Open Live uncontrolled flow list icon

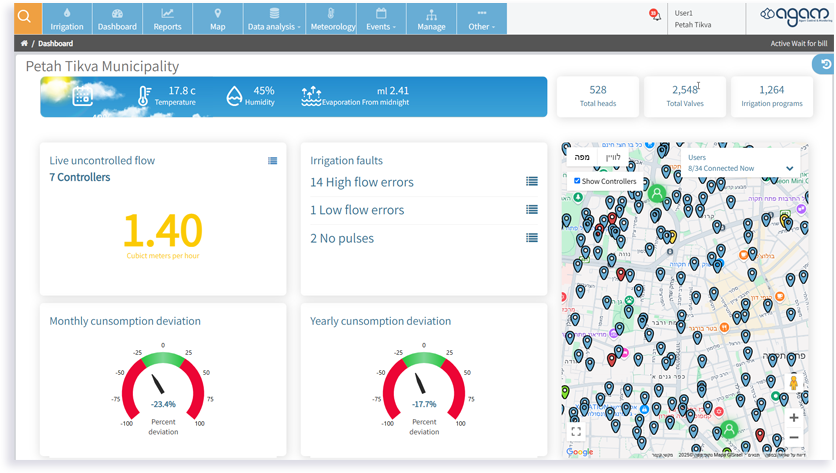coord(272,161)
